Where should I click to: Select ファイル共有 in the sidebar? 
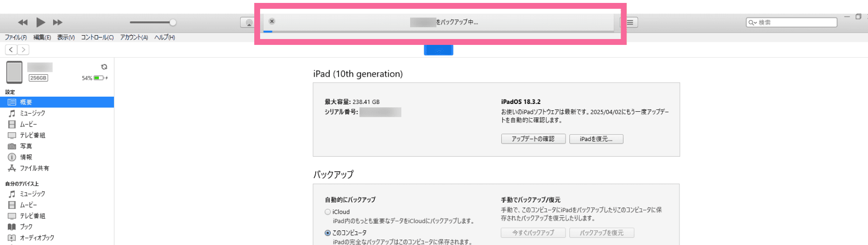(x=34, y=168)
